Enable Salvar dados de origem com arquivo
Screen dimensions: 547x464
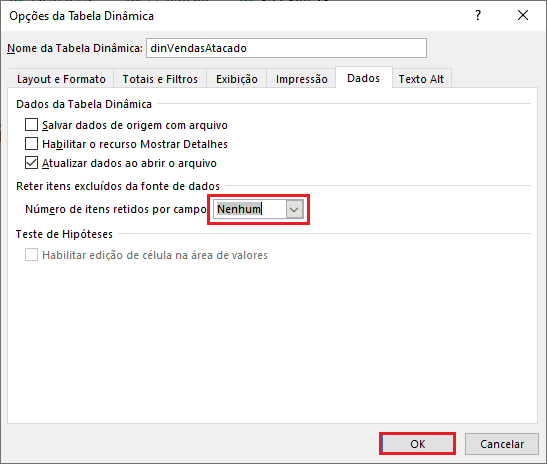(x=31, y=125)
